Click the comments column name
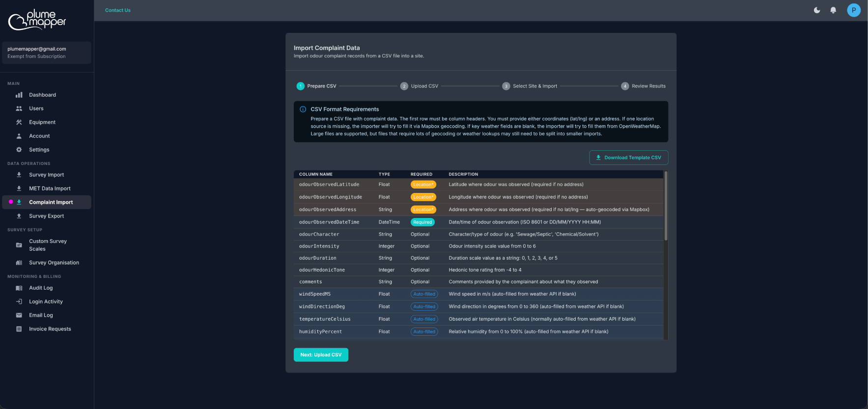 point(310,282)
